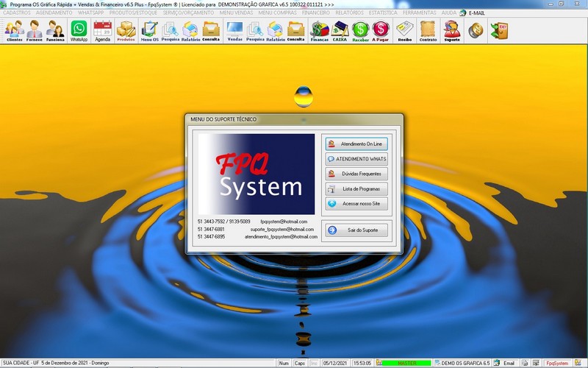The image size is (588, 368).
Task: Open the Fornece suppliers icon
Action: (34, 31)
